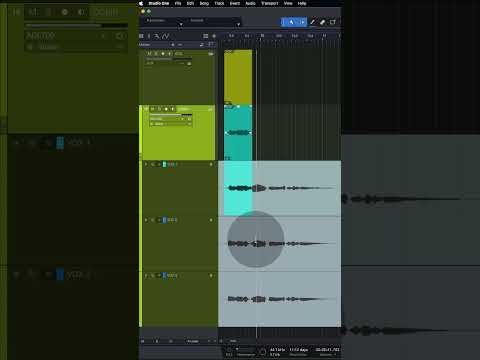Open the track inspector info icon

149,36
